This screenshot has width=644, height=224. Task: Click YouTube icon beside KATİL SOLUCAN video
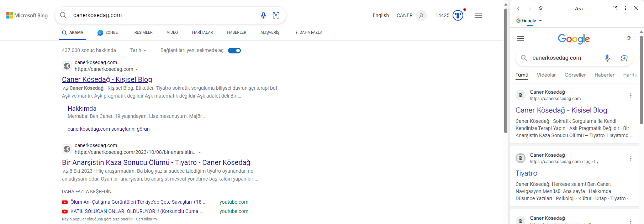point(65,212)
